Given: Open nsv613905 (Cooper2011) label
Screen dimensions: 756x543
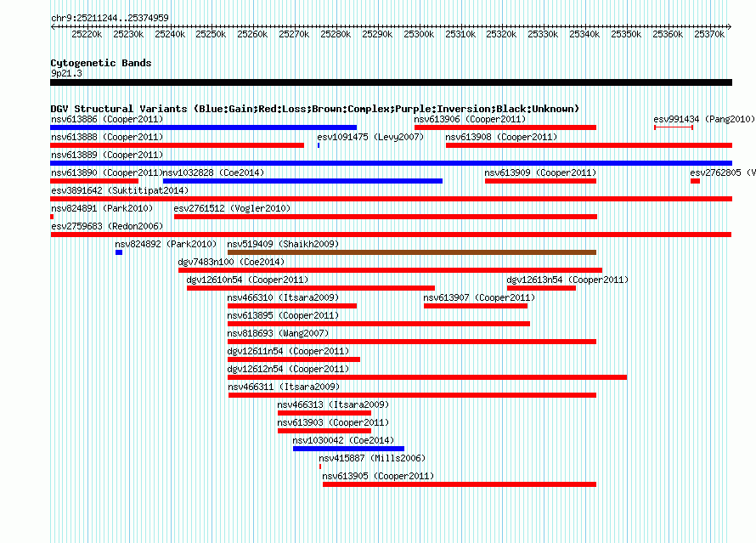Looking at the screenshot, I should coord(378,476).
